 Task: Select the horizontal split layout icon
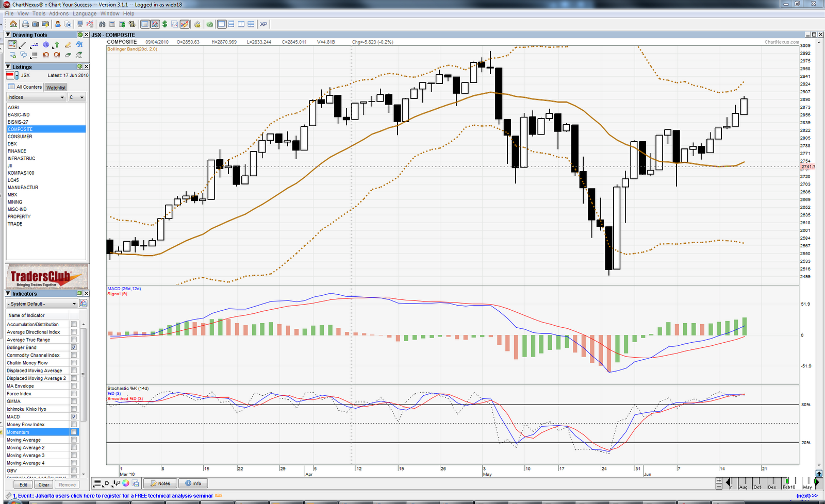(x=232, y=24)
